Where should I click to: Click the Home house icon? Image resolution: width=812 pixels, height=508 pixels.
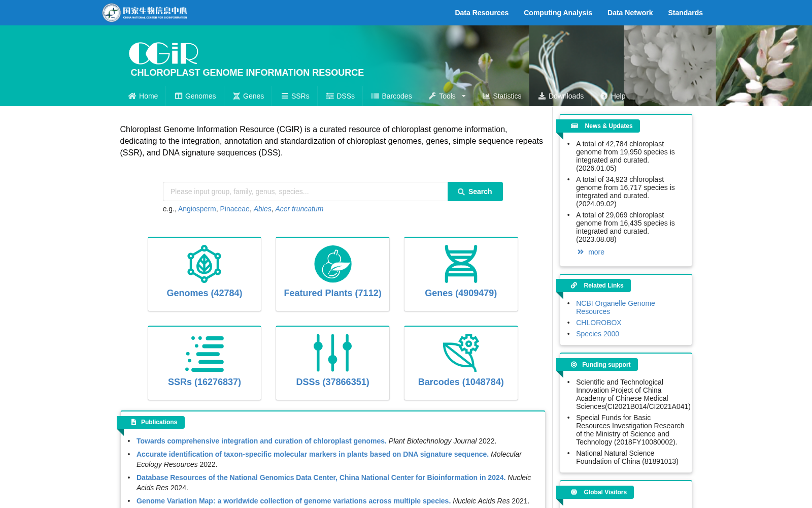[132, 96]
